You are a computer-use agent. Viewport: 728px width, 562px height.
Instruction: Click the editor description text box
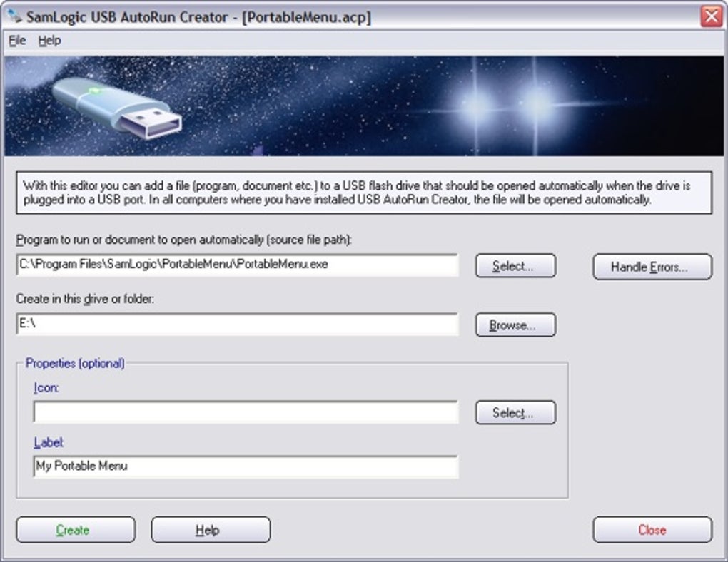pyautogui.click(x=364, y=193)
